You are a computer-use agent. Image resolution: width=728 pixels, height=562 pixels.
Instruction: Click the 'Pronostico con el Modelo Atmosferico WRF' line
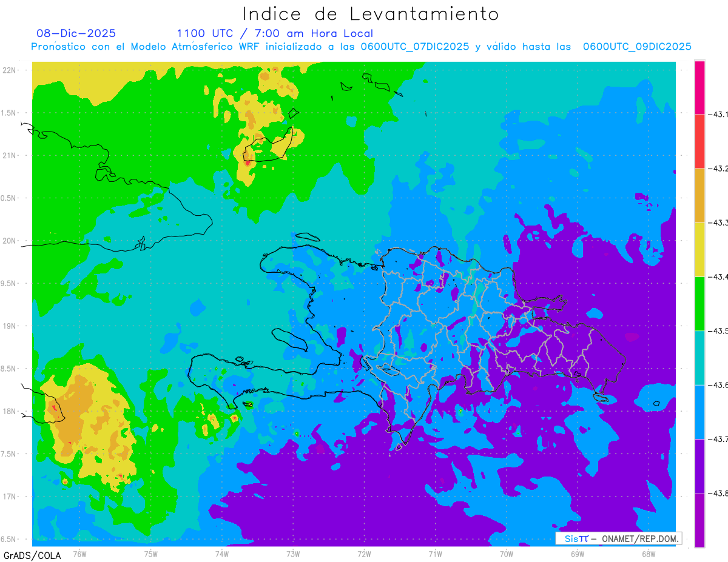362,47
